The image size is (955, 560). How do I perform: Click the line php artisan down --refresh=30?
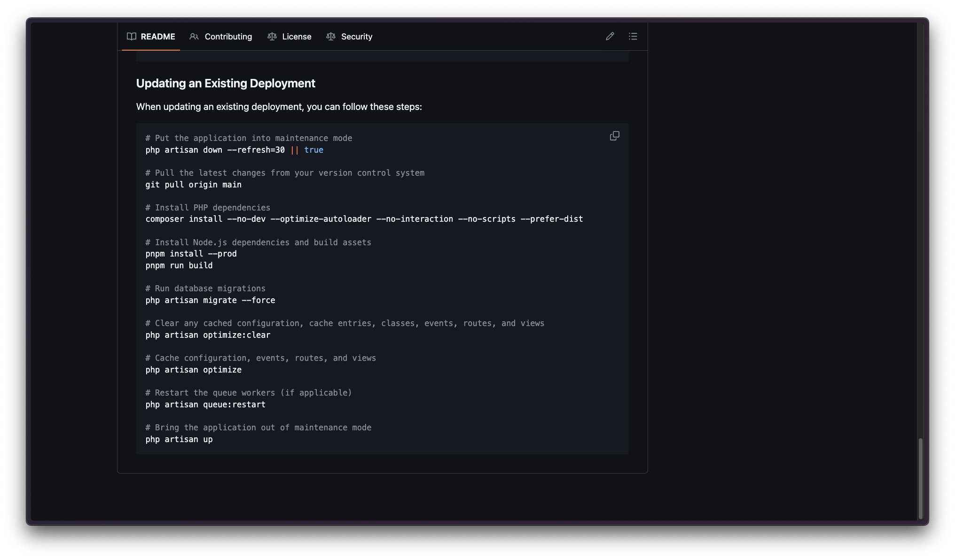tap(235, 150)
